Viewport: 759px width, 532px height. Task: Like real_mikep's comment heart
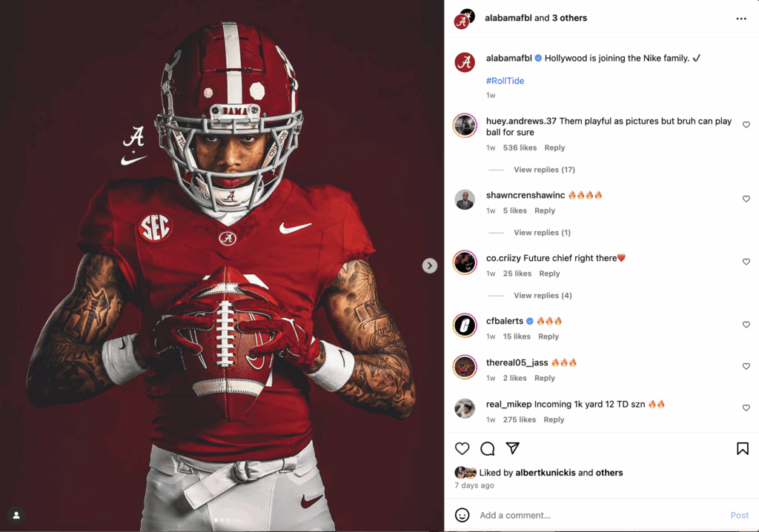coord(746,408)
